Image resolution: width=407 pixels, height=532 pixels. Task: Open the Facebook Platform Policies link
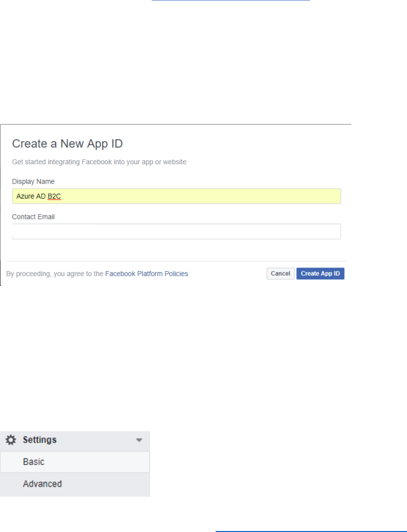point(146,274)
